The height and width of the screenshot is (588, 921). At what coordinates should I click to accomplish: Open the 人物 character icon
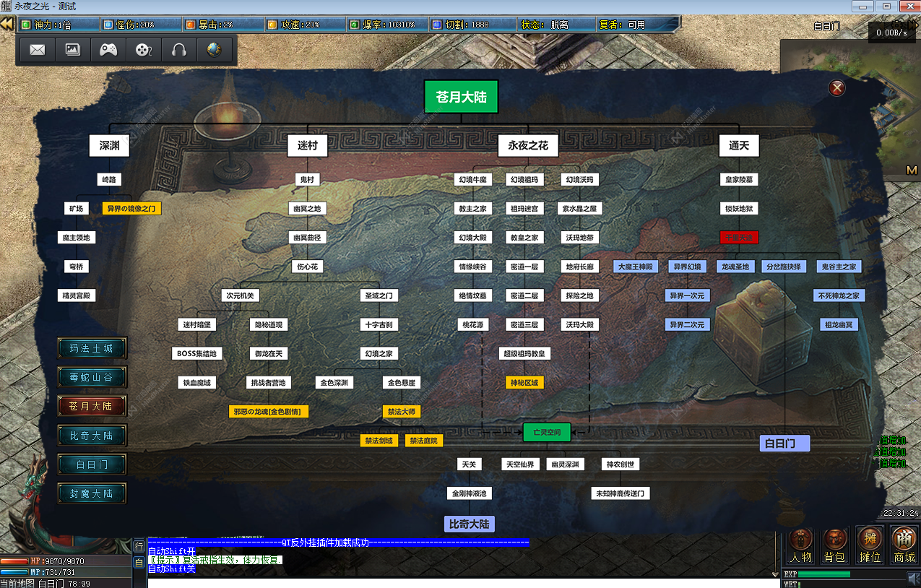[801, 545]
